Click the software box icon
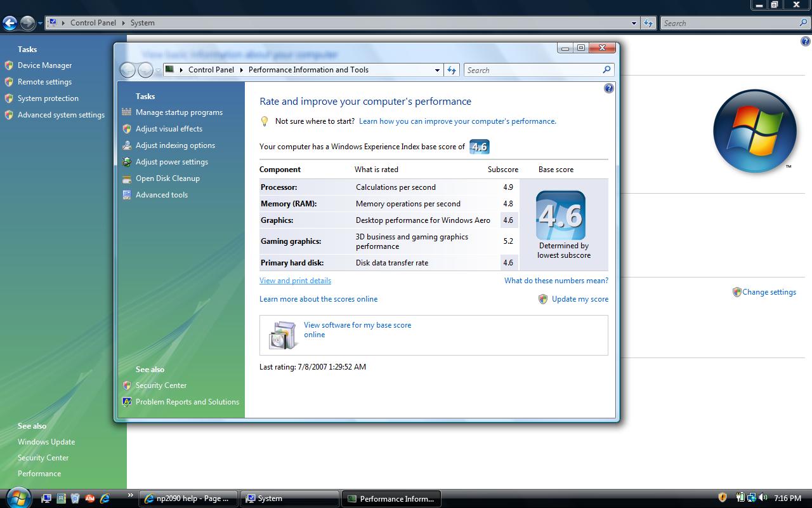The height and width of the screenshot is (508, 812). click(282, 335)
